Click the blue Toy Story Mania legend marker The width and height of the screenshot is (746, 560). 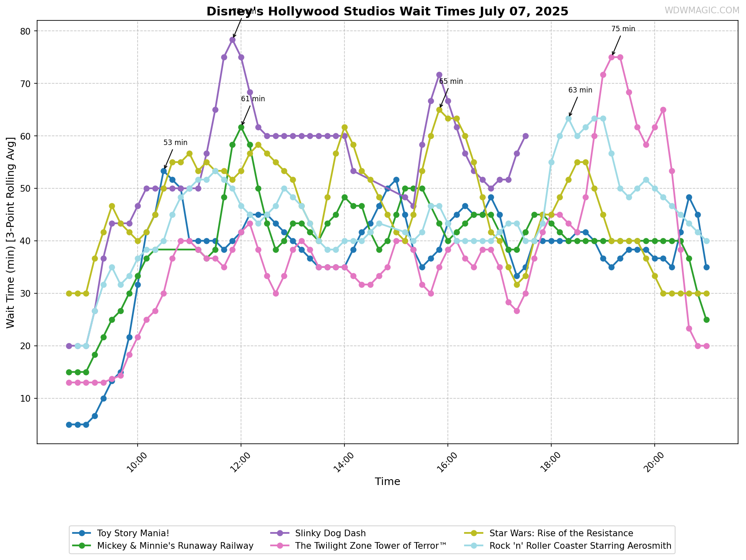pos(82,533)
